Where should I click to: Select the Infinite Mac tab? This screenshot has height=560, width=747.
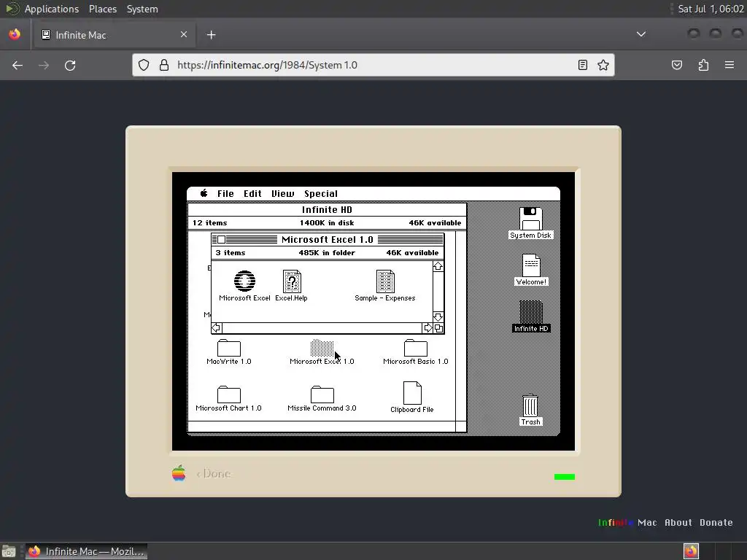(x=115, y=35)
